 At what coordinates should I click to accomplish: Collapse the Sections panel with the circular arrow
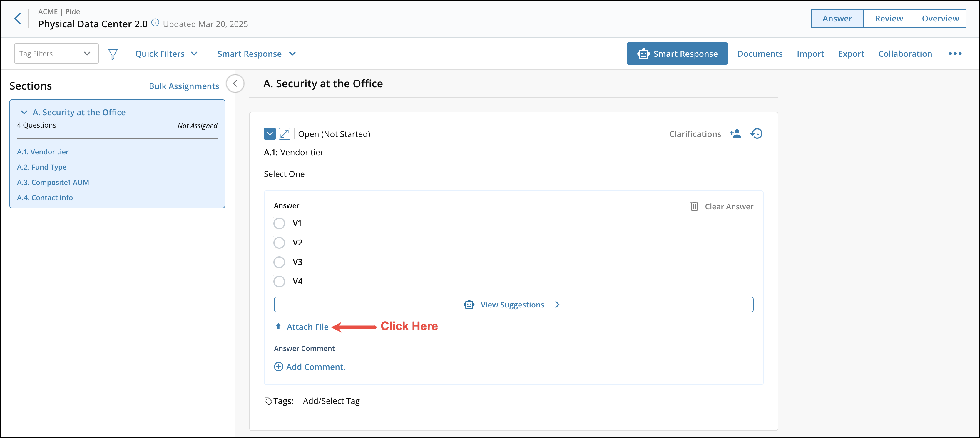pos(235,83)
